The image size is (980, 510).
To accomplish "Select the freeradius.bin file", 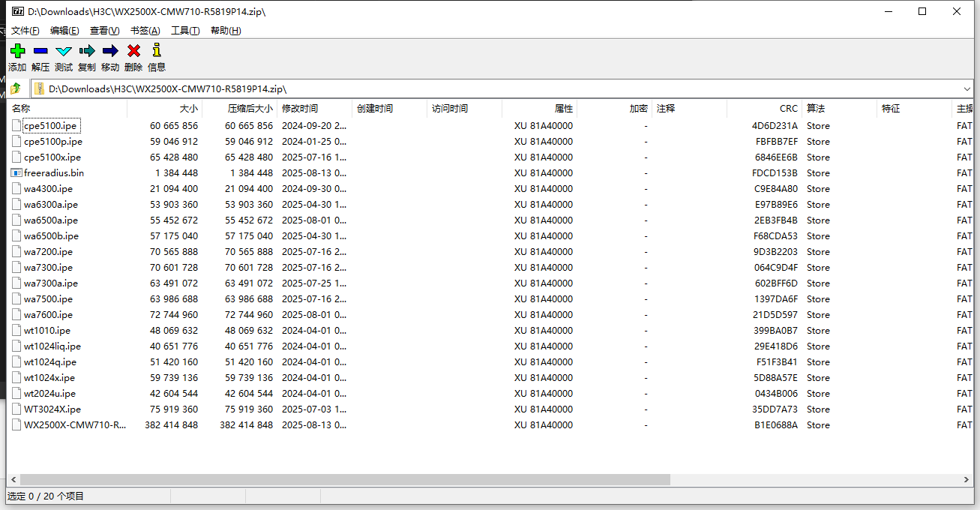I will (x=53, y=173).
